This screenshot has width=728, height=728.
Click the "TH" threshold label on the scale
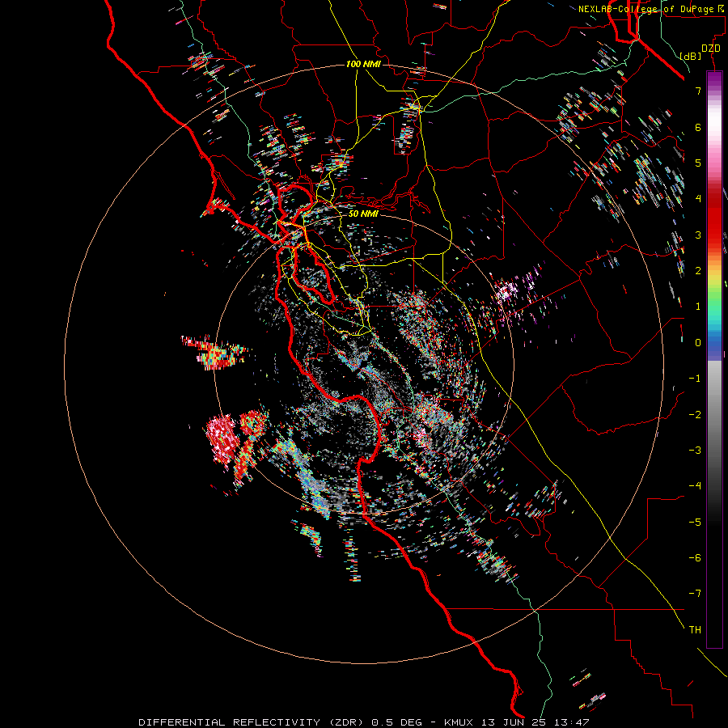(695, 630)
